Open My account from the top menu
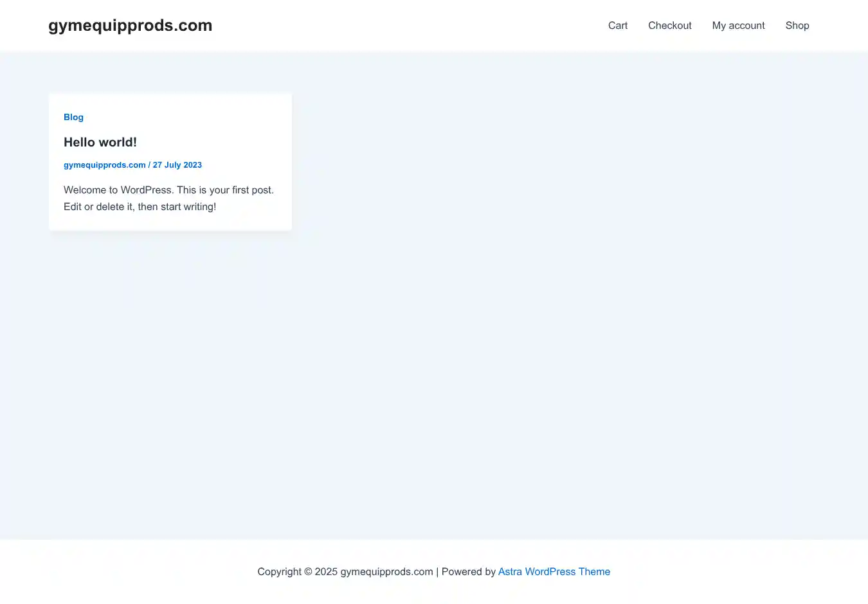 coord(738,26)
